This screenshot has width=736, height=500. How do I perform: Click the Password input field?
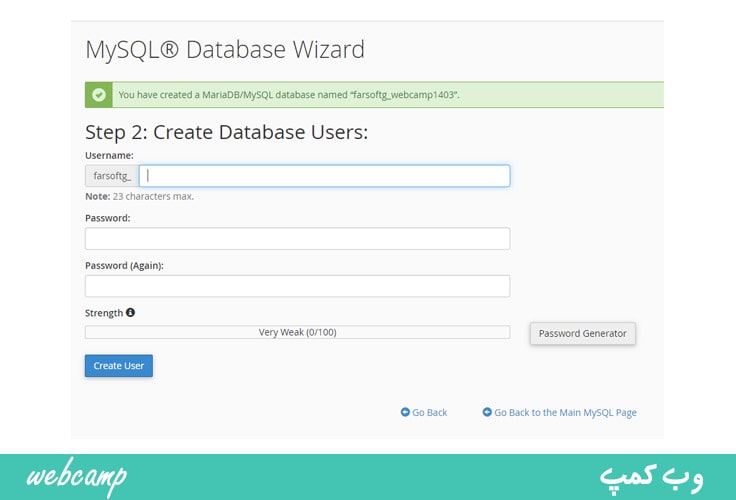pyautogui.click(x=298, y=238)
